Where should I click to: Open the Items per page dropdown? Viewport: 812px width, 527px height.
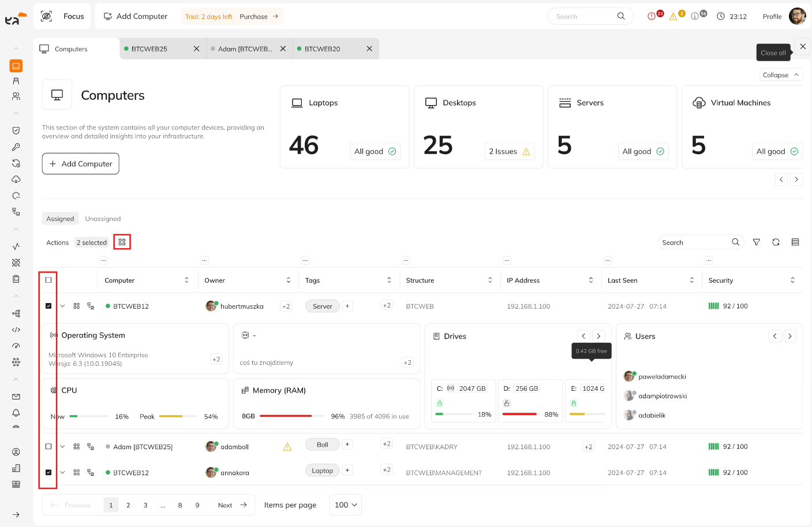click(x=345, y=505)
